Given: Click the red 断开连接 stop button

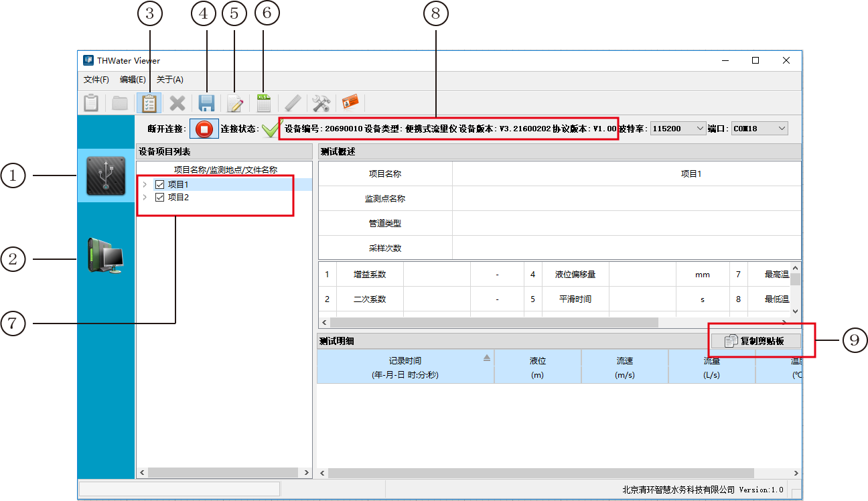Looking at the screenshot, I should tap(204, 128).
